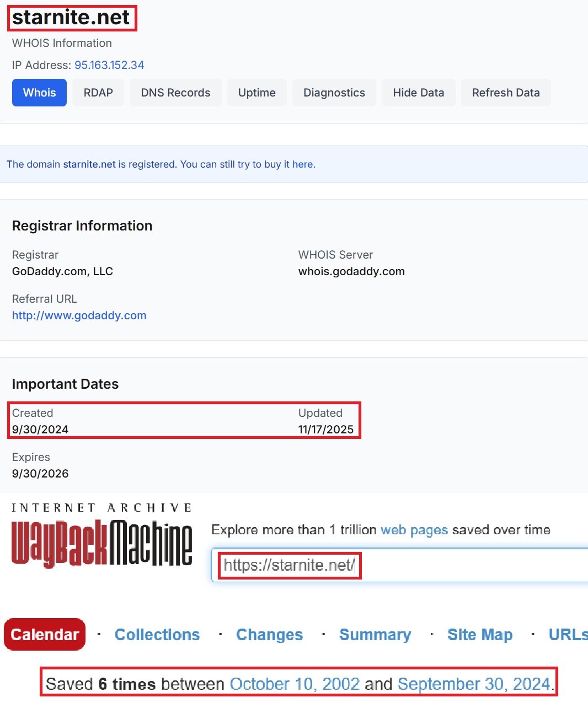View the Uptime tab
This screenshot has width=588, height=719.
click(256, 93)
